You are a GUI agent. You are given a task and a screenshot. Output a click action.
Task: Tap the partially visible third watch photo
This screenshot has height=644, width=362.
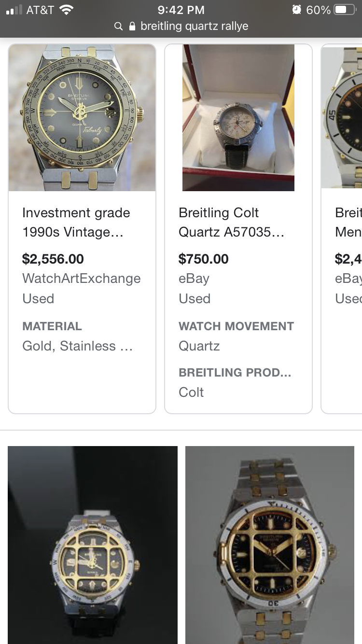[x=342, y=118]
